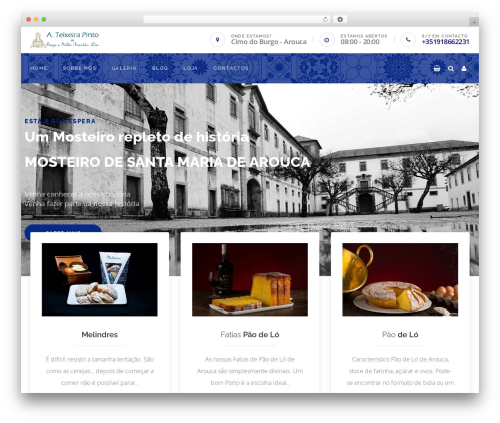Click the A. Teixeira Pinto logo

pos(65,40)
